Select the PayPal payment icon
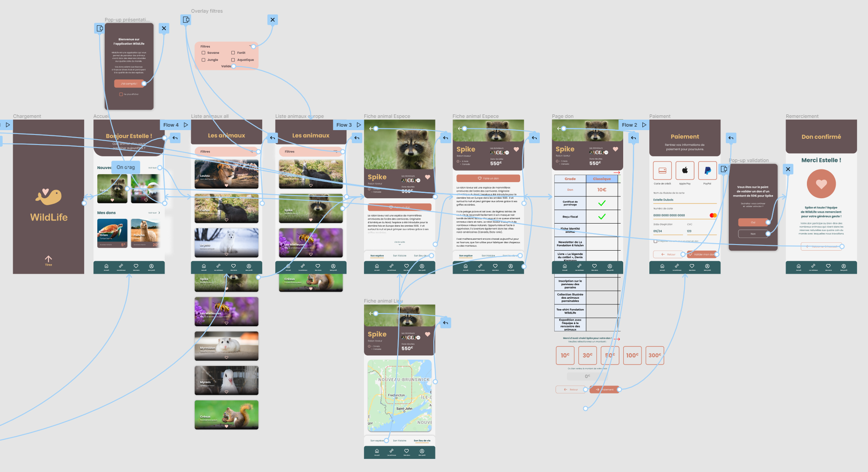This screenshot has height=472, width=868. [707, 170]
